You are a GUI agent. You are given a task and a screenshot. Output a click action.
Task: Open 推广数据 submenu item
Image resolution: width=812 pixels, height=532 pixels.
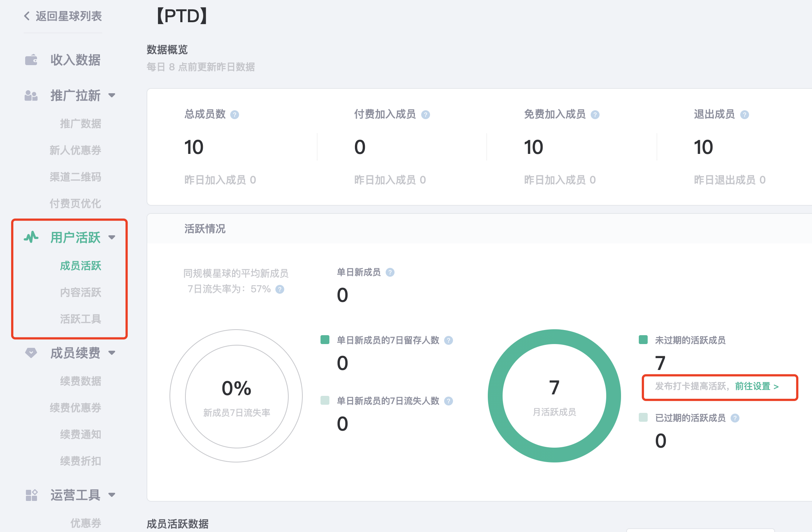(x=81, y=124)
